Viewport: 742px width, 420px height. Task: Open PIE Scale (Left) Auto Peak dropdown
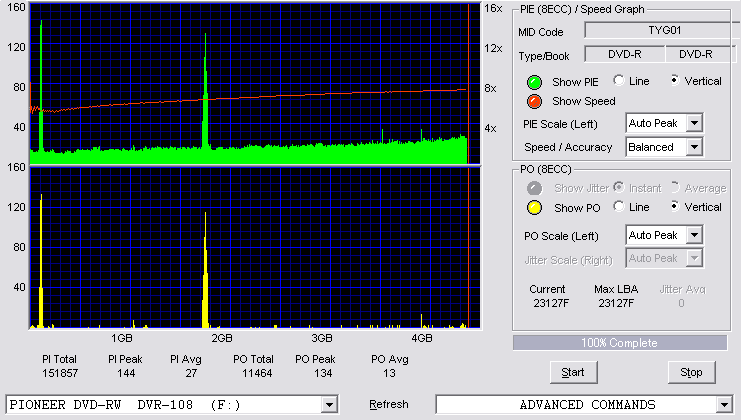pyautogui.click(x=694, y=123)
